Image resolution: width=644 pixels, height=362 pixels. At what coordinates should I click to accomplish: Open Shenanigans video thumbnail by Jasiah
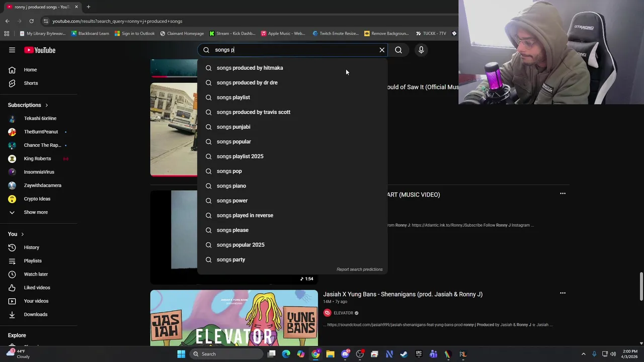234,318
